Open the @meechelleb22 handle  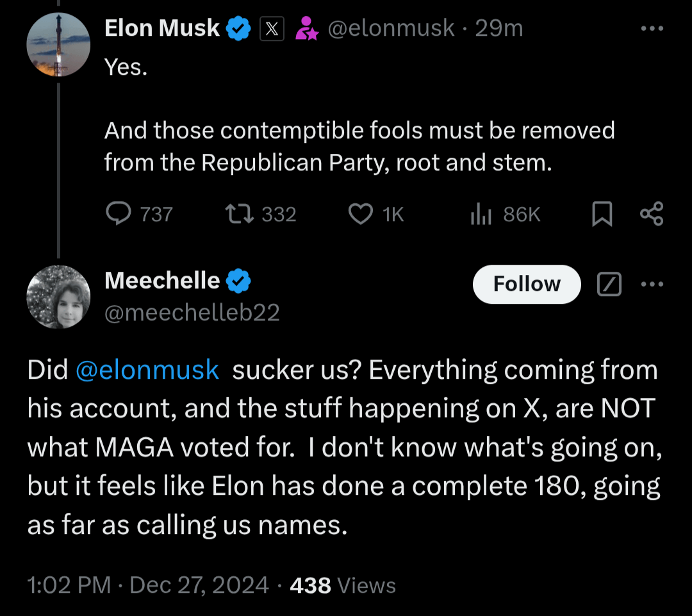coord(192,313)
